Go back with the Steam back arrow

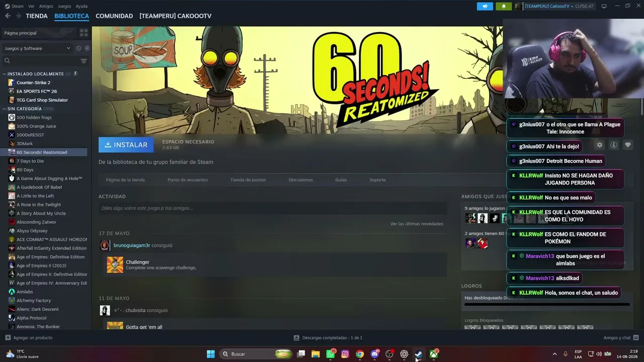tap(8, 16)
